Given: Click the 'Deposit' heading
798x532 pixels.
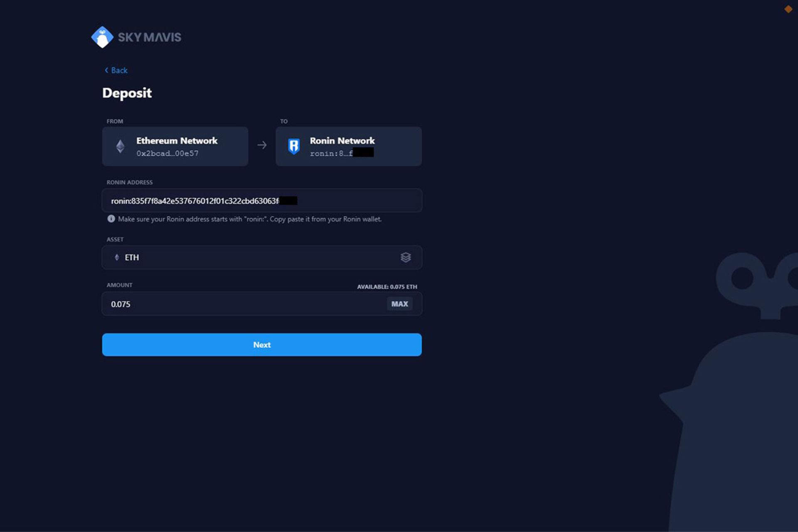Looking at the screenshot, I should pos(127,93).
